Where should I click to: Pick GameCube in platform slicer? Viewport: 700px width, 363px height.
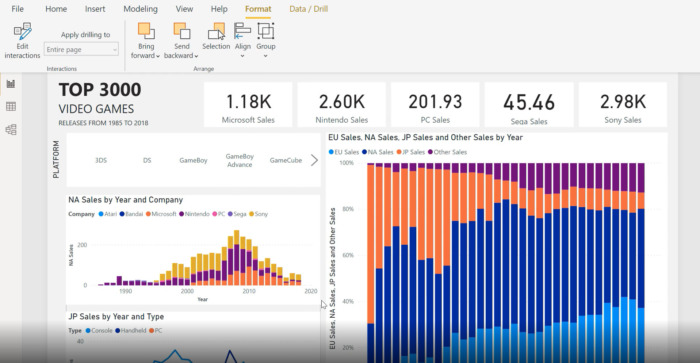tap(286, 160)
